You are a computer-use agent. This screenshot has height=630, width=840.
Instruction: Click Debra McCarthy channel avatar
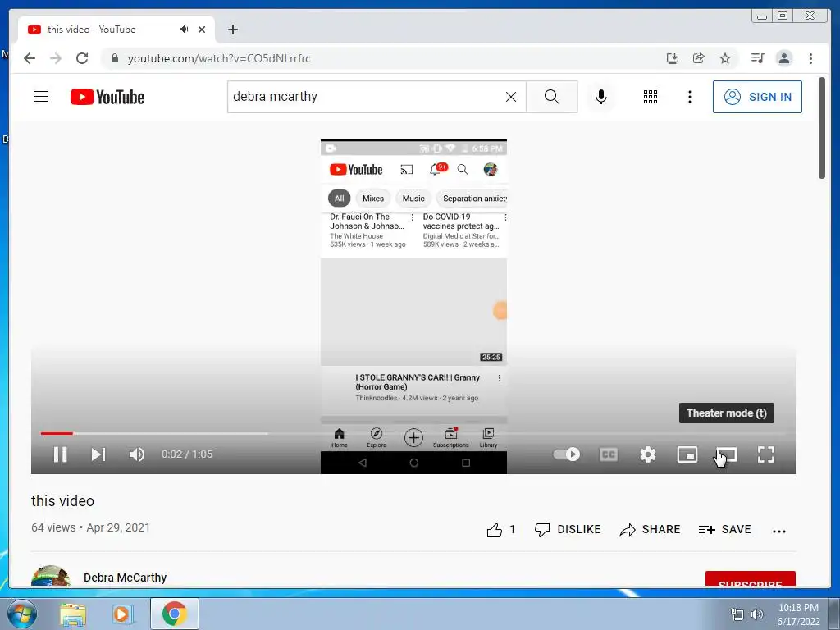[51, 576]
